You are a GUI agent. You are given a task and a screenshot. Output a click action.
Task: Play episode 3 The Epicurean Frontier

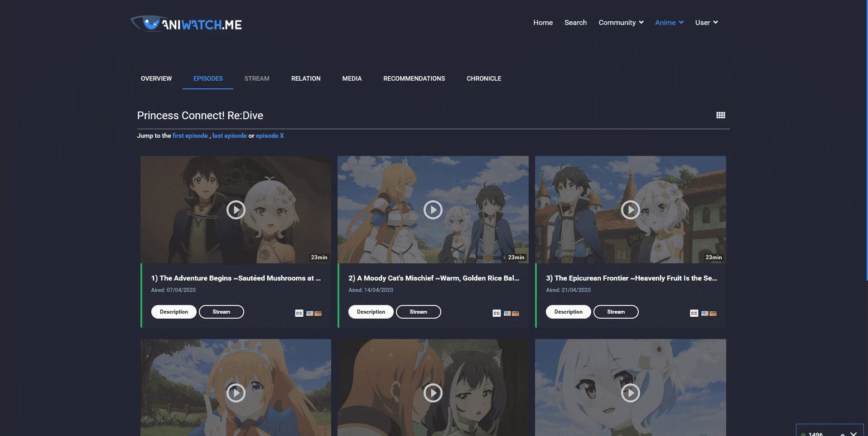631,210
